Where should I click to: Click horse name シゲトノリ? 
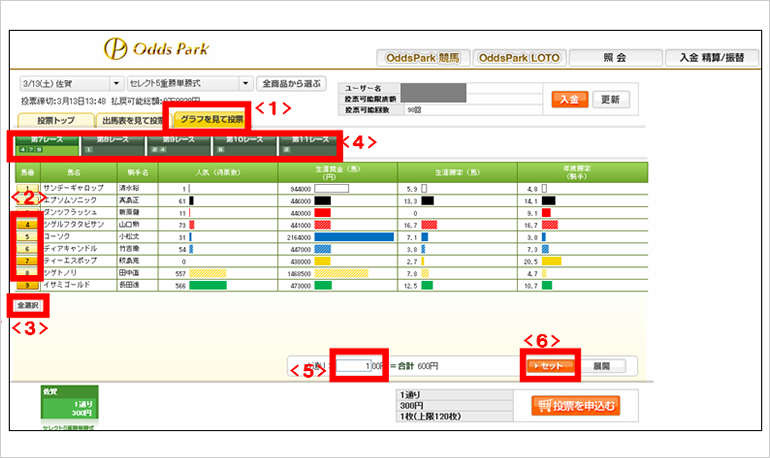coord(60,273)
